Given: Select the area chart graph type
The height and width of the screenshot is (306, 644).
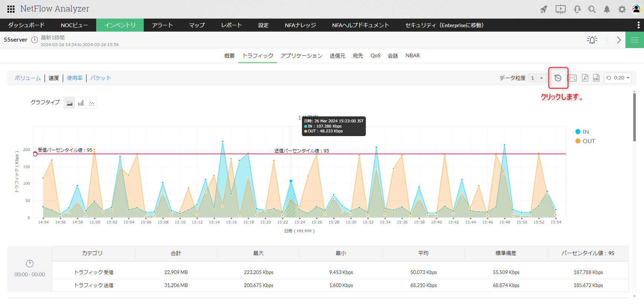Looking at the screenshot, I should 69,103.
